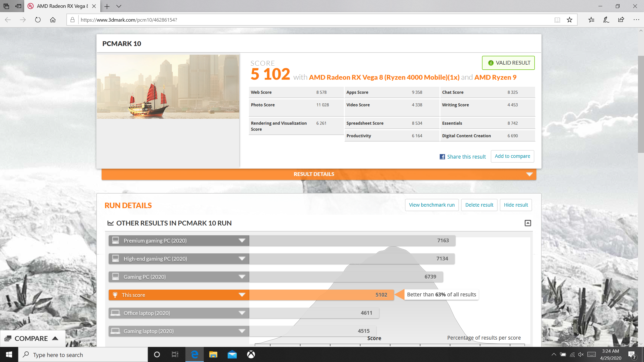Screen dimensions: 644x362
Task: Select the AMD Radeon RX Vega tab
Action: (62, 6)
